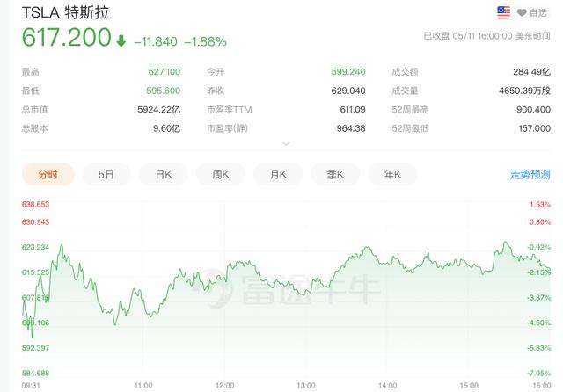
Task: Switch to 月K monthly chart
Action: pos(278,175)
